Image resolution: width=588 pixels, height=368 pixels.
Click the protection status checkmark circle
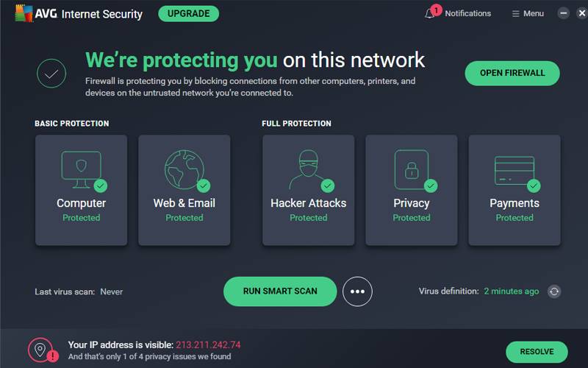coord(51,74)
